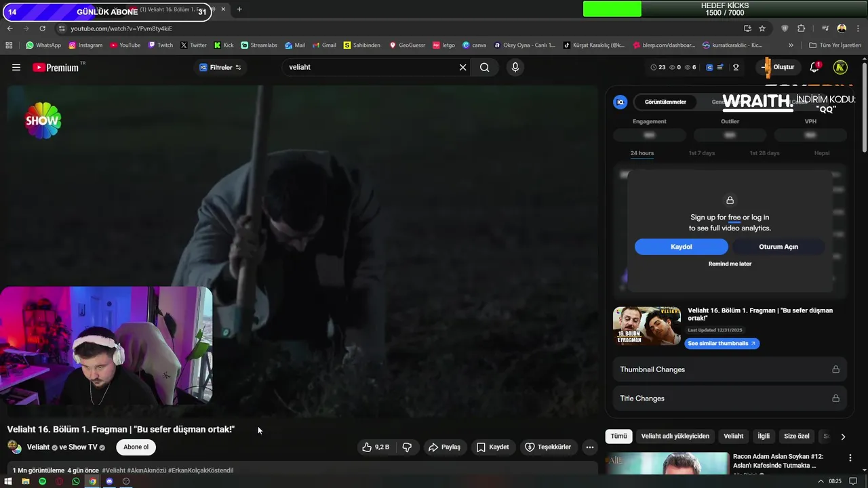Open Discord from taskbar

[x=109, y=481]
